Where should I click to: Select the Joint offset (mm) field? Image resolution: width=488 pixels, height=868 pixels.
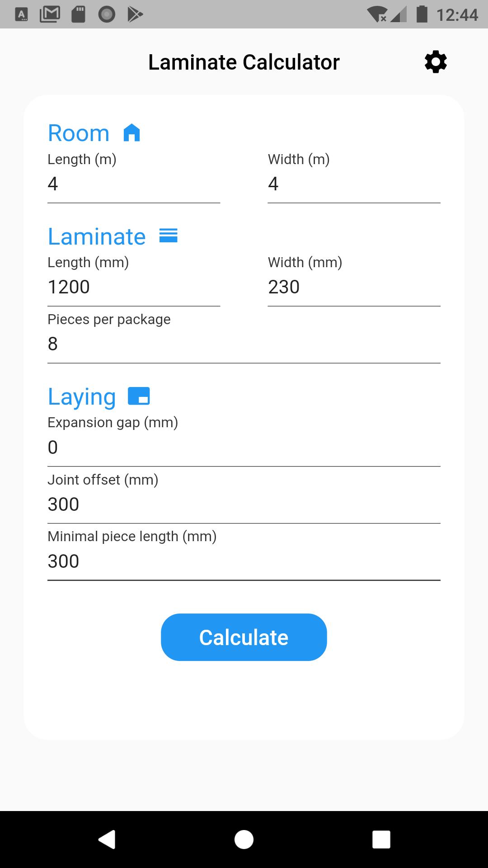click(x=244, y=497)
